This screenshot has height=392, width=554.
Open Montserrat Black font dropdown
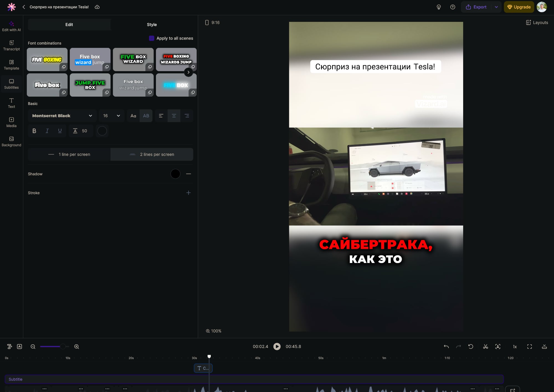pyautogui.click(x=62, y=116)
